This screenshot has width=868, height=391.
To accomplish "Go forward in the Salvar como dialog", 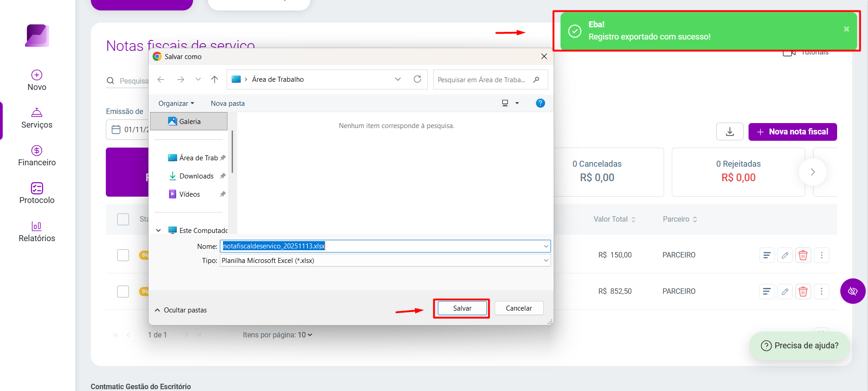I will pos(181,79).
